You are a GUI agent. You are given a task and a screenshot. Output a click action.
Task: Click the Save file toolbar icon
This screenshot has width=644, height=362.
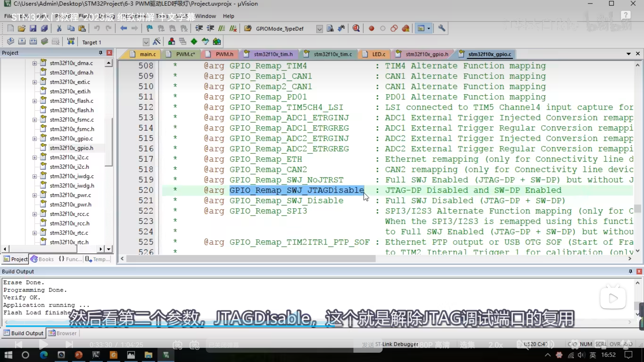coord(33,28)
